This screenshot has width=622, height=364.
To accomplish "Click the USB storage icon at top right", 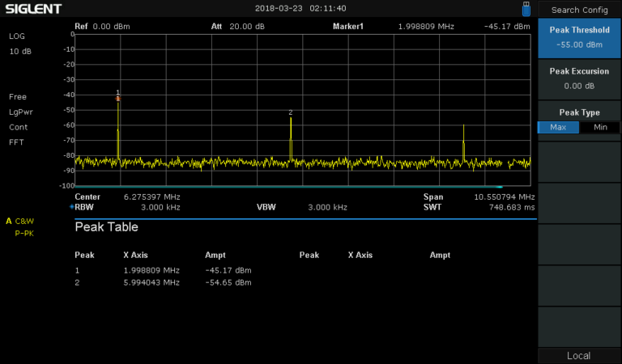I will click(526, 8).
